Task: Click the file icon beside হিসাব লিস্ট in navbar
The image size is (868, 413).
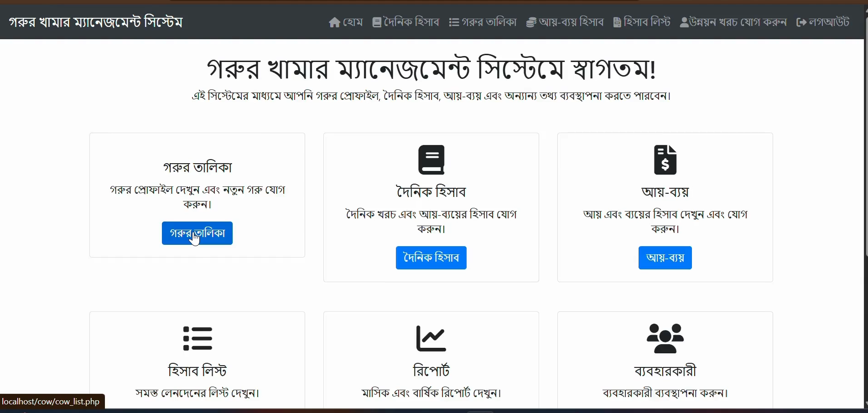Action: 618,22
